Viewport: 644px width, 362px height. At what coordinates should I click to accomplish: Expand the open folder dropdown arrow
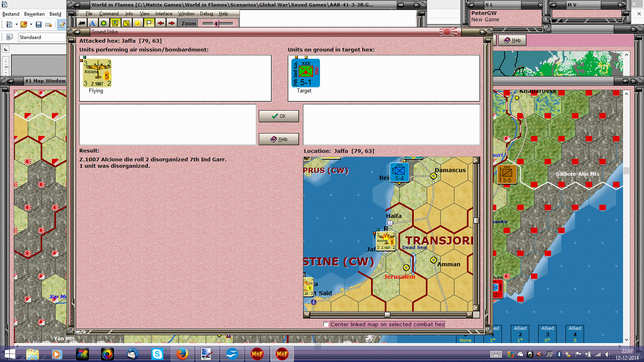click(31, 25)
